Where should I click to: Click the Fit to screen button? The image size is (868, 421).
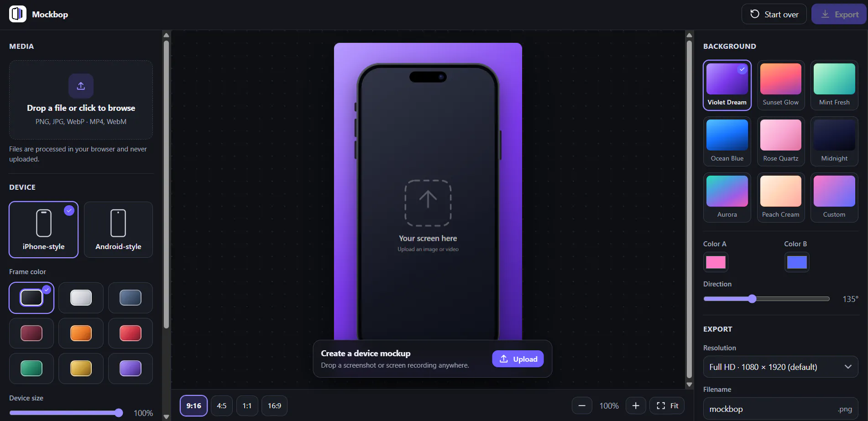pyautogui.click(x=667, y=405)
